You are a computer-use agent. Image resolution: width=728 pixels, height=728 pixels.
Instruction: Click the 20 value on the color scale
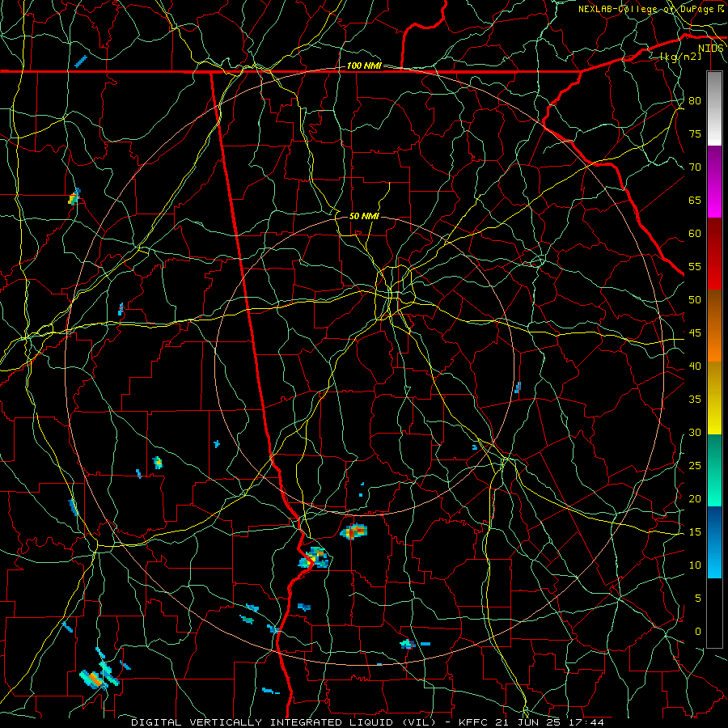click(x=695, y=499)
